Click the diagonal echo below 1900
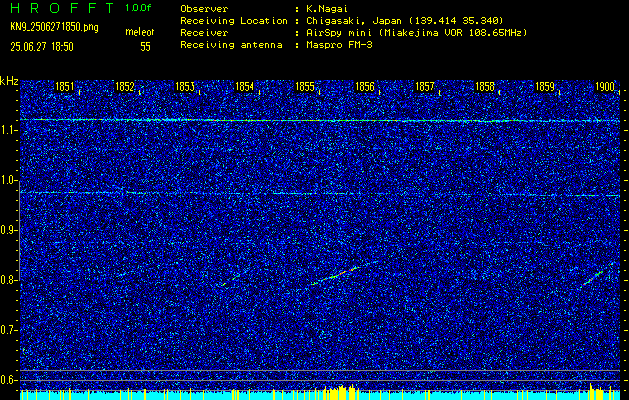 pos(597,275)
